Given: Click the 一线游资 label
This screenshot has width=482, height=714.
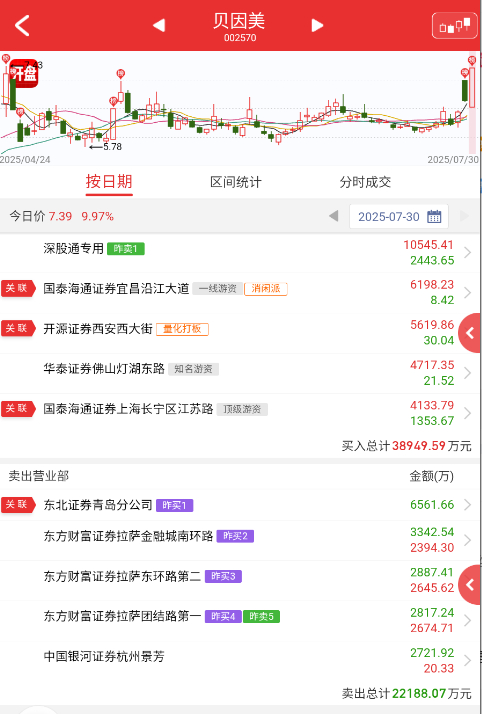Looking at the screenshot, I should click(217, 289).
